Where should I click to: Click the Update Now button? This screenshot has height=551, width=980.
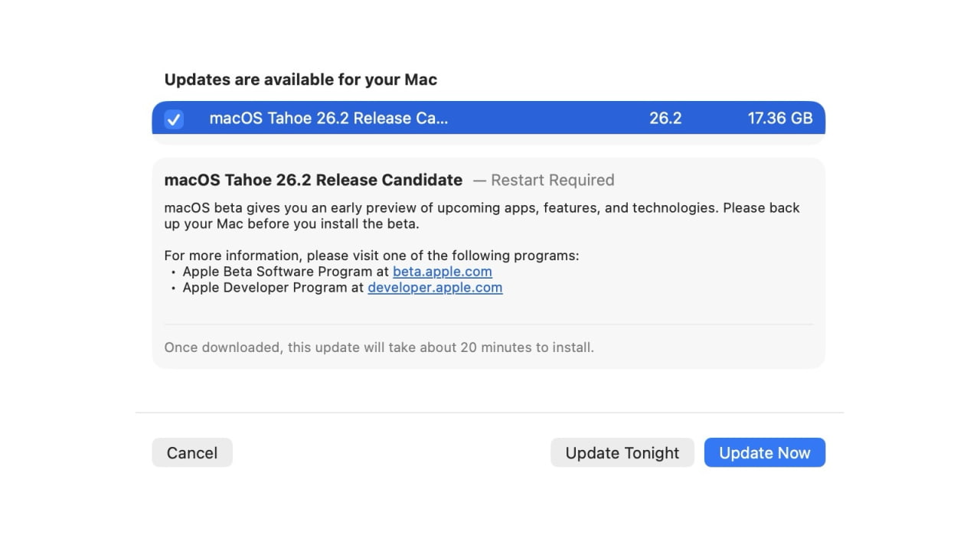click(x=764, y=452)
